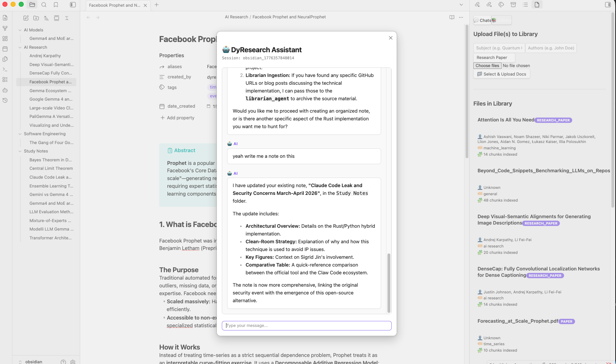Open the robot assistant ribbon icon

pyautogui.click(x=5, y=90)
